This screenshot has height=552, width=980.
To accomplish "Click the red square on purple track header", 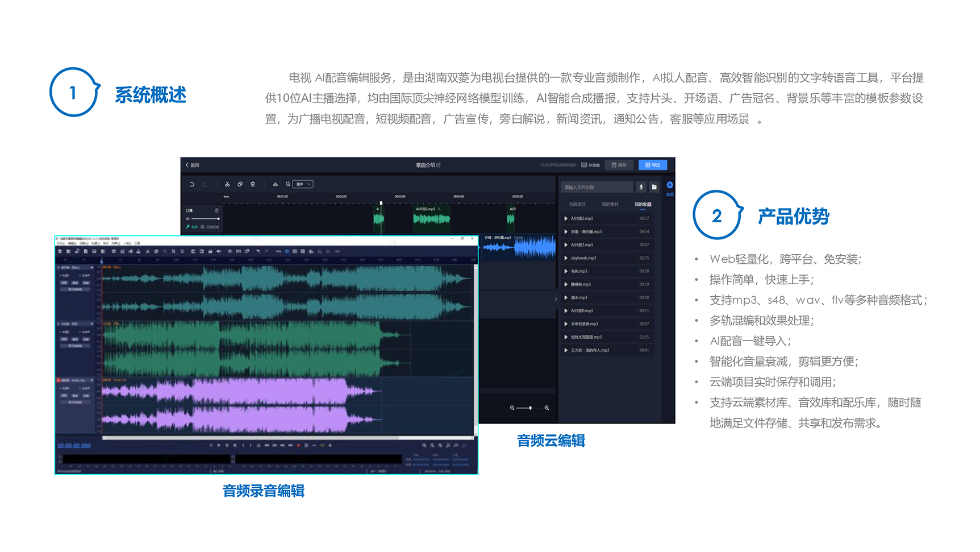I will point(59,380).
